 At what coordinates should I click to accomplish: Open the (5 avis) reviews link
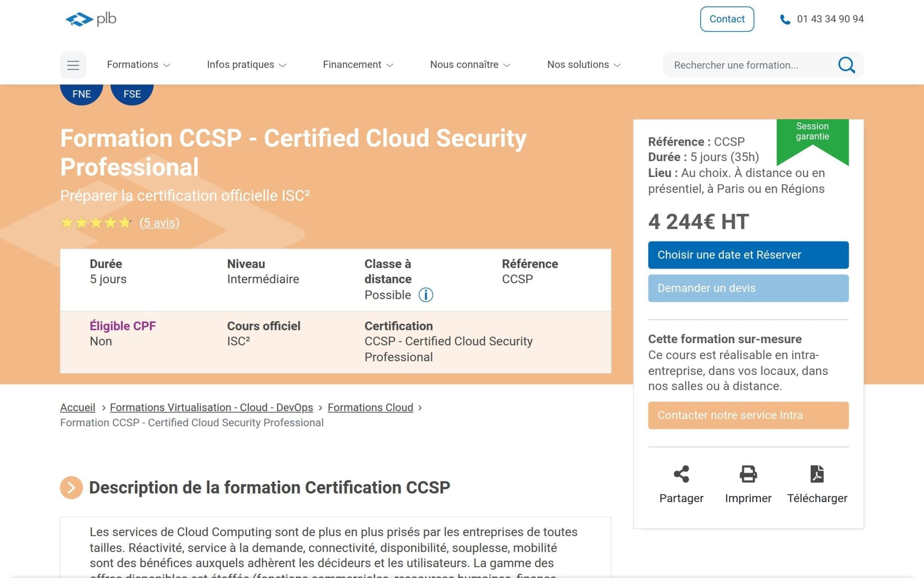[x=159, y=223]
